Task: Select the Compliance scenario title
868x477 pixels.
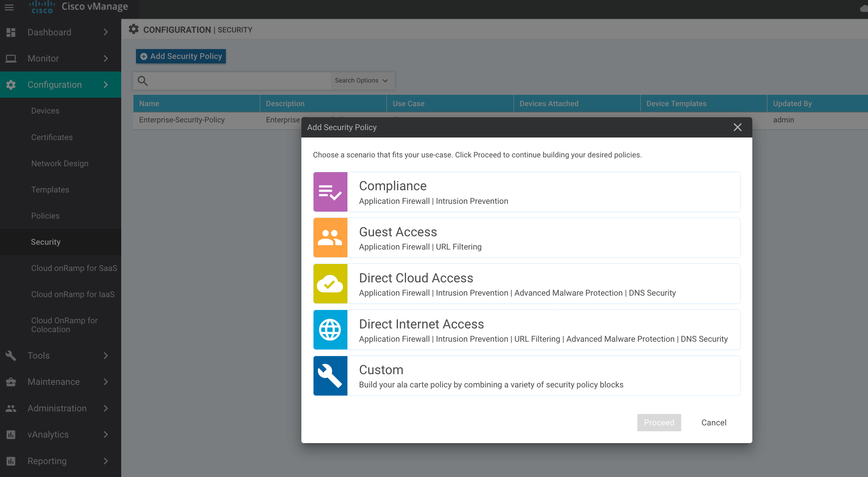Action: [x=393, y=186]
